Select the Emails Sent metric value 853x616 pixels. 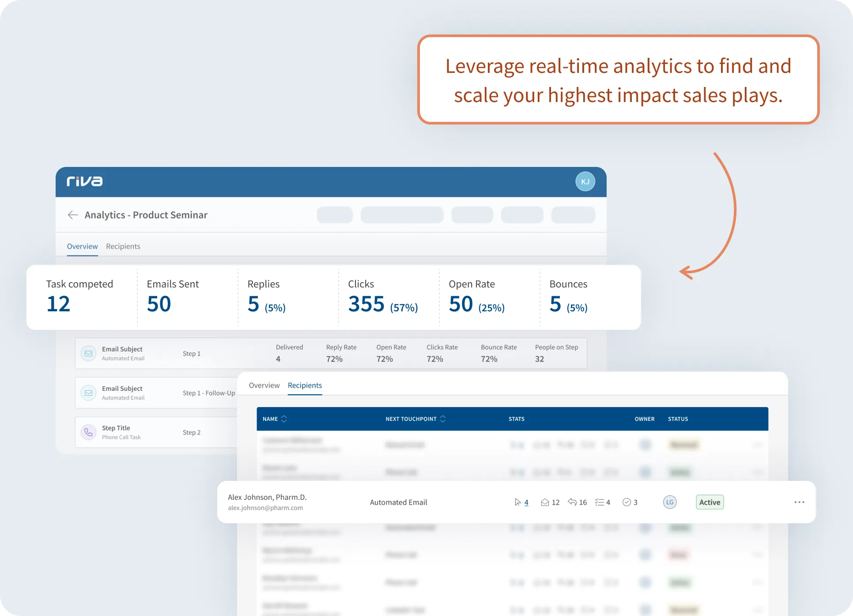[x=160, y=306]
